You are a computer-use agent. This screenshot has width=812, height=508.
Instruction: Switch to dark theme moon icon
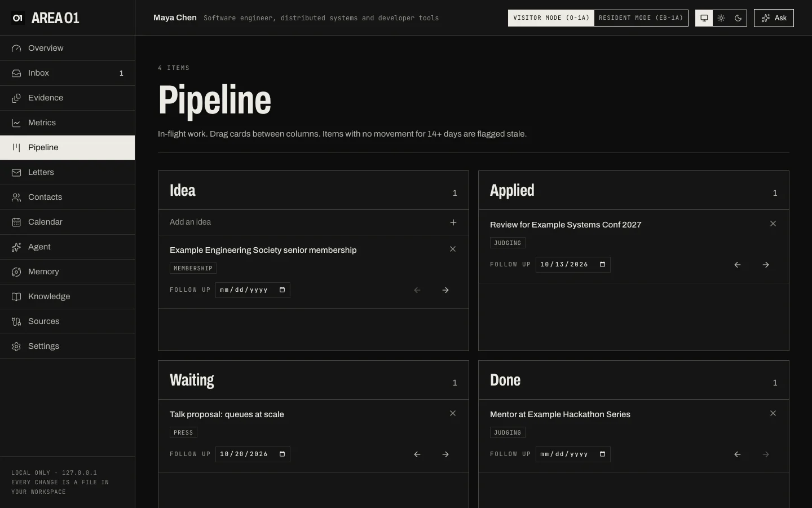[x=738, y=18]
